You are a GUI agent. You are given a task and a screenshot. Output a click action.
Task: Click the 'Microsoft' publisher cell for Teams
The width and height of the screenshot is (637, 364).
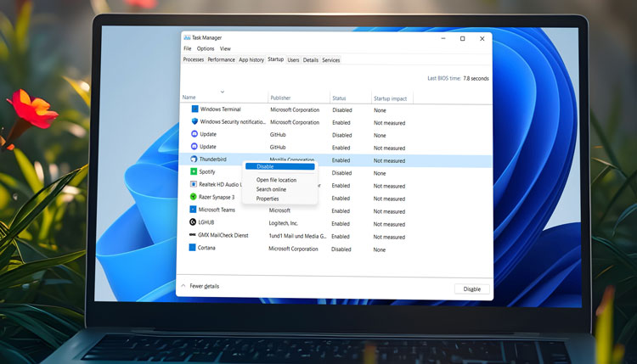[279, 210]
